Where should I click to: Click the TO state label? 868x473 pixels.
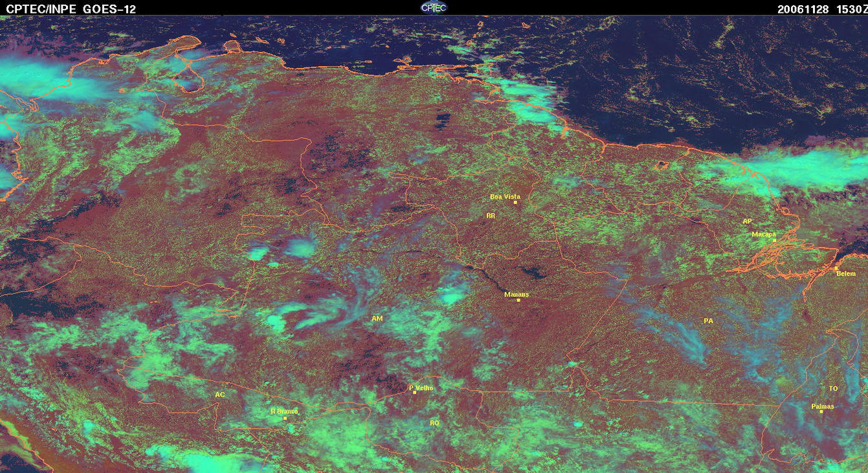point(833,388)
